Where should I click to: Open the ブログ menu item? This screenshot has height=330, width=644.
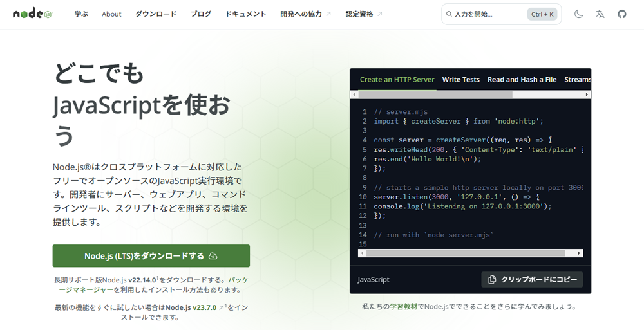tap(201, 14)
